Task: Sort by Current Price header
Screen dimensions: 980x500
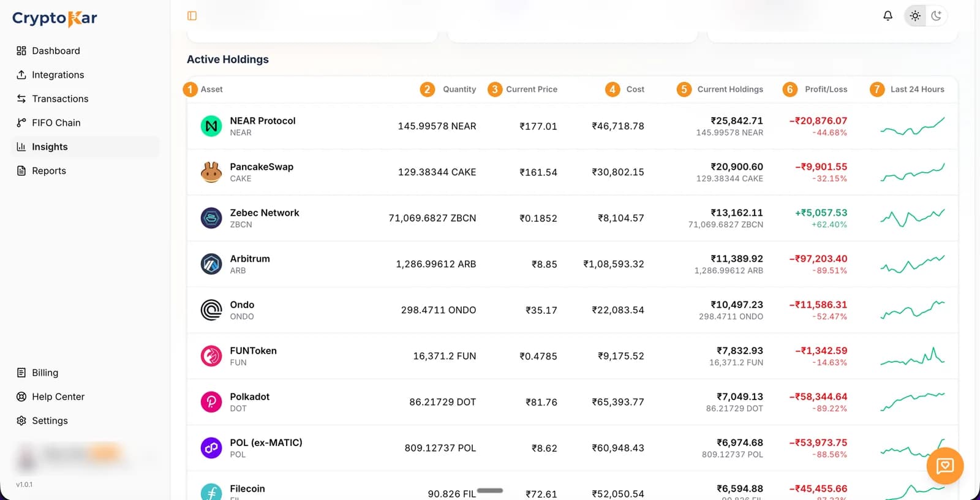Action: [532, 89]
